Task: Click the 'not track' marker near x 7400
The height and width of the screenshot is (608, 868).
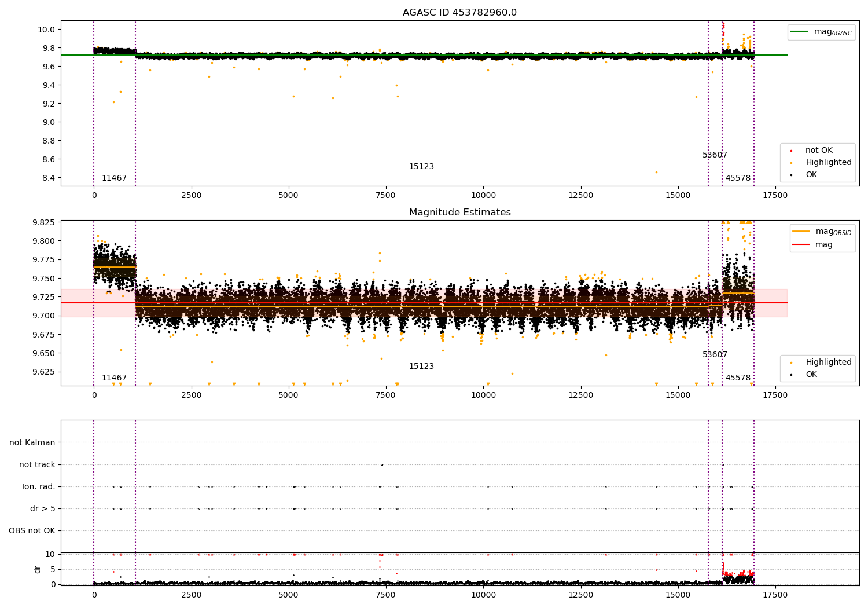Action: click(x=382, y=464)
